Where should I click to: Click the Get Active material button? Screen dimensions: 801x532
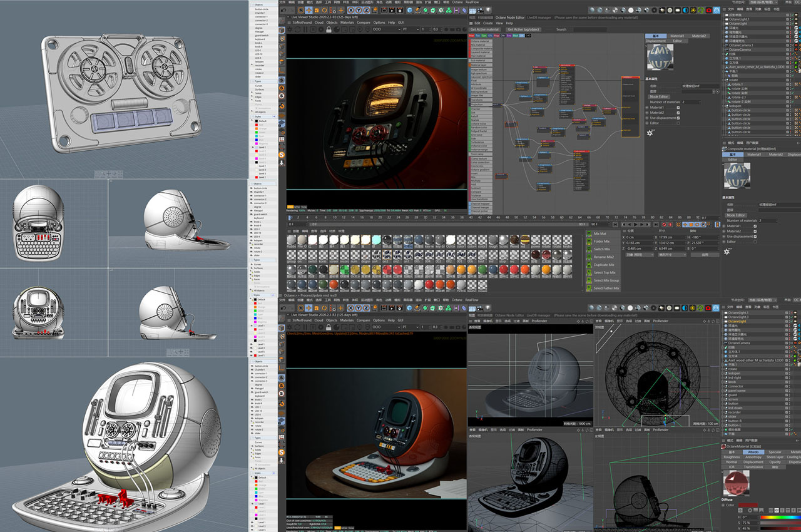coord(485,29)
